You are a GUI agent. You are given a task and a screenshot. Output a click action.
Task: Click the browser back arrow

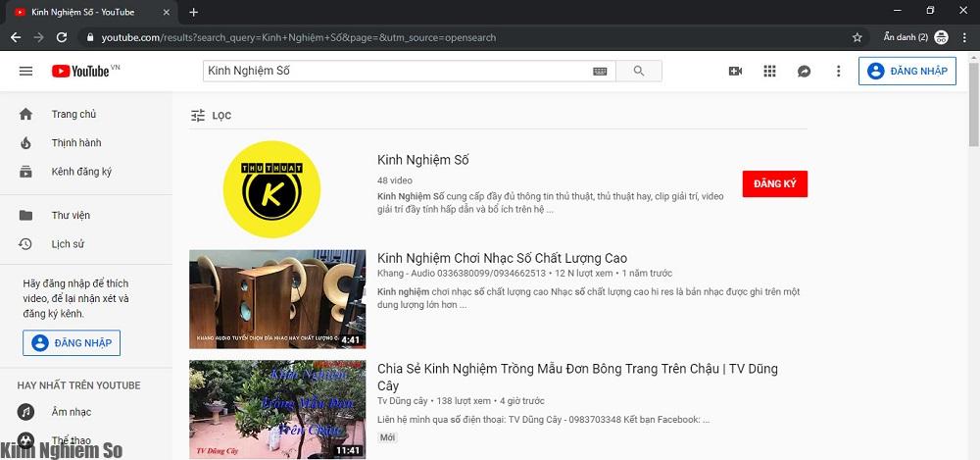coord(16,37)
